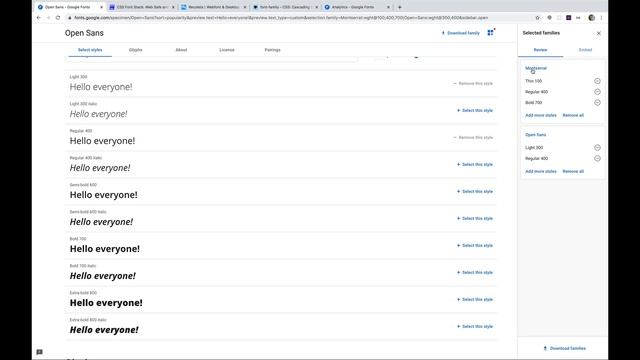640x360 pixels.
Task: Close the Open Sans - Google Fonts tab
Action: (102, 7)
